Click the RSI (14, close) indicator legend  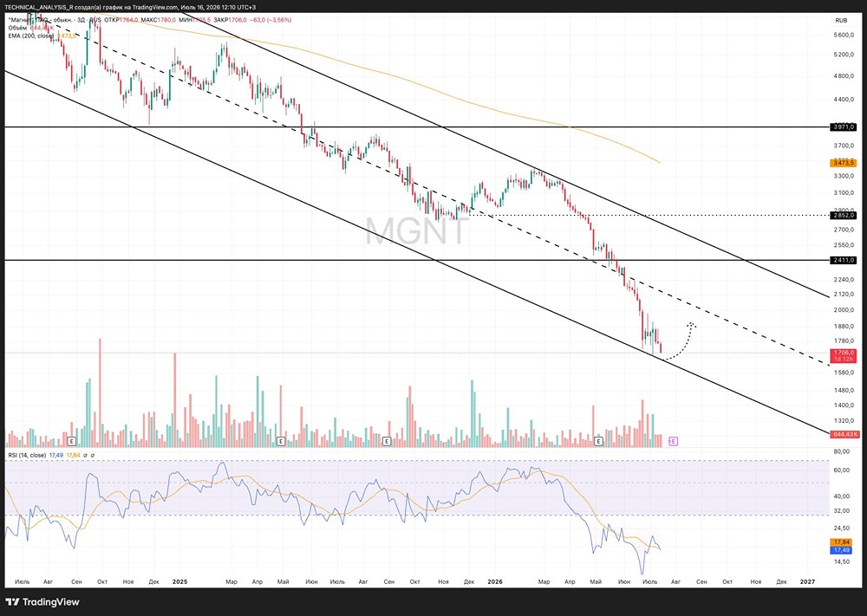(x=27, y=455)
